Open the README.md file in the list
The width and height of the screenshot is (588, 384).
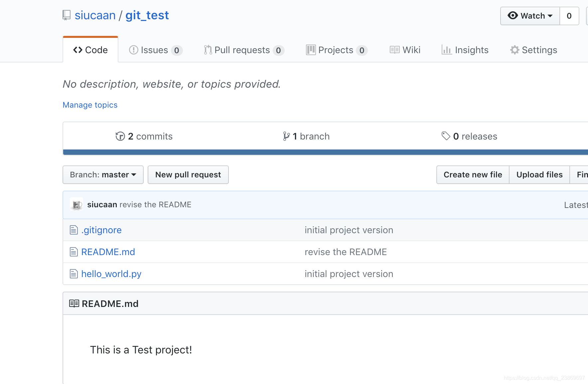point(108,252)
